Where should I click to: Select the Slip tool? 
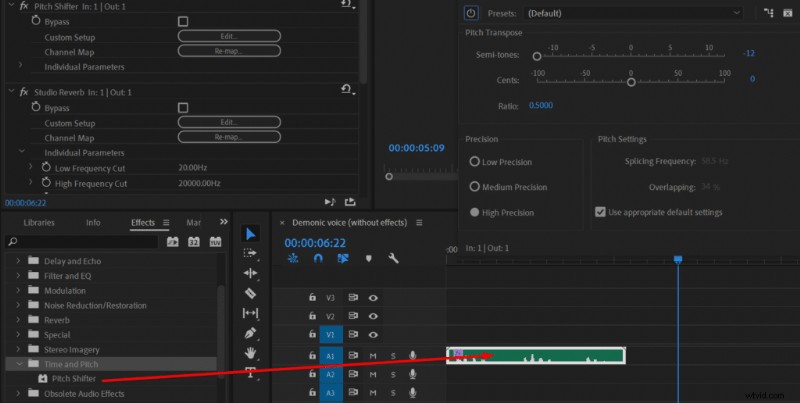[250, 313]
